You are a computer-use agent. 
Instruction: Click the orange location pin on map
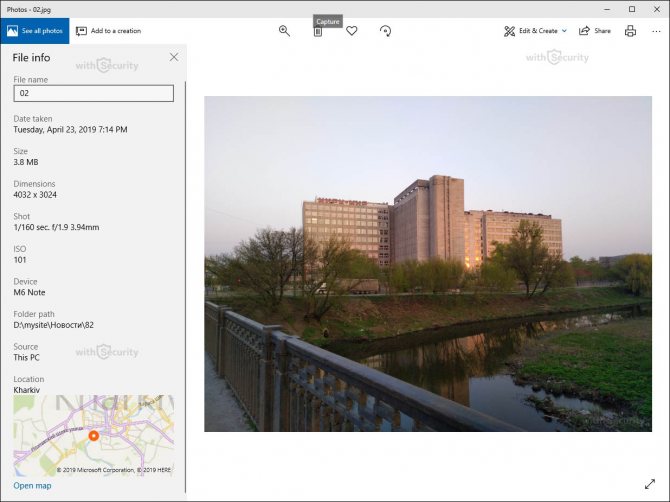[x=94, y=435]
